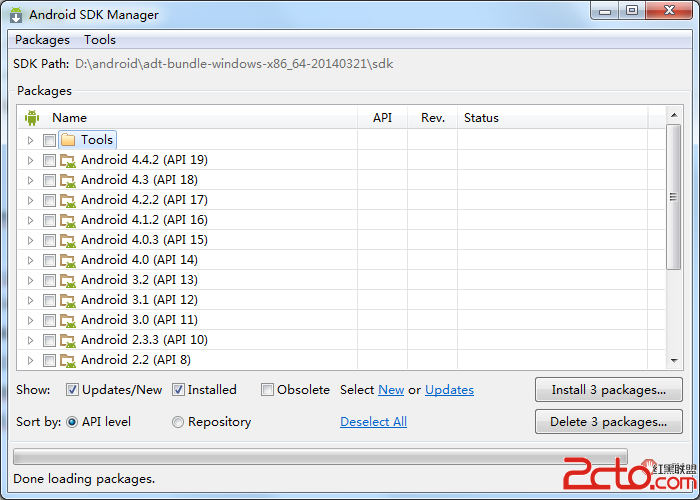Check the Android 2.2 (API 8) checkbox
This screenshot has height=500, width=700.
tap(49, 360)
